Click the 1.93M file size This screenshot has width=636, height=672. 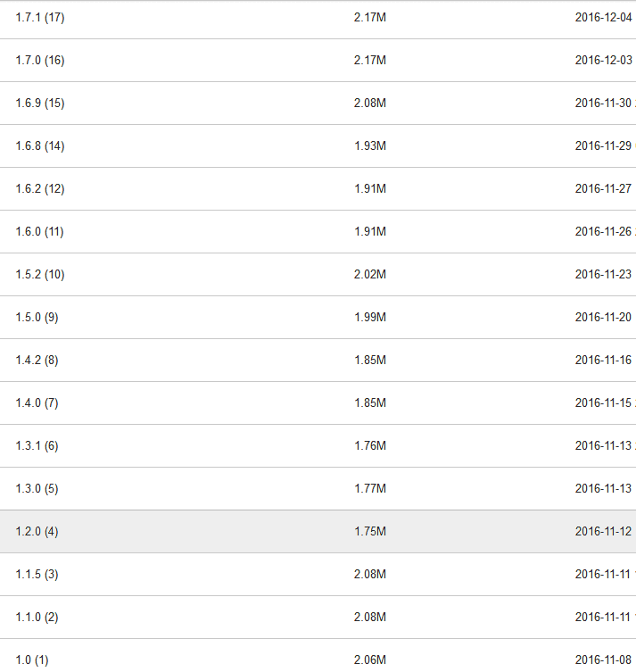tap(369, 146)
